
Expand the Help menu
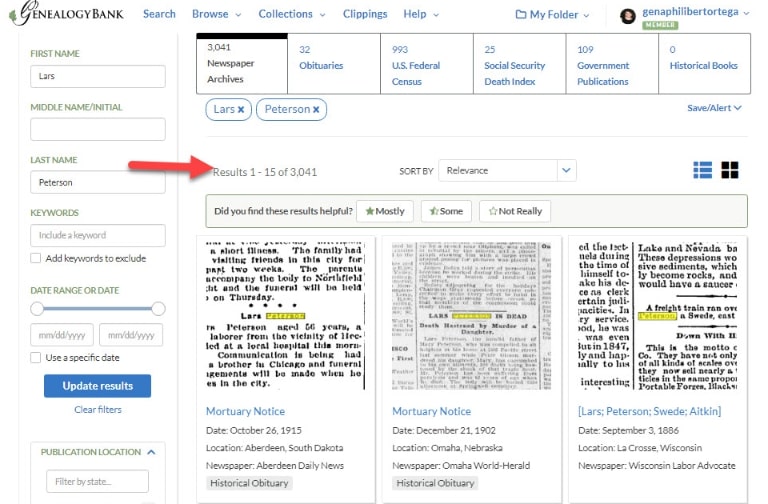(x=421, y=14)
